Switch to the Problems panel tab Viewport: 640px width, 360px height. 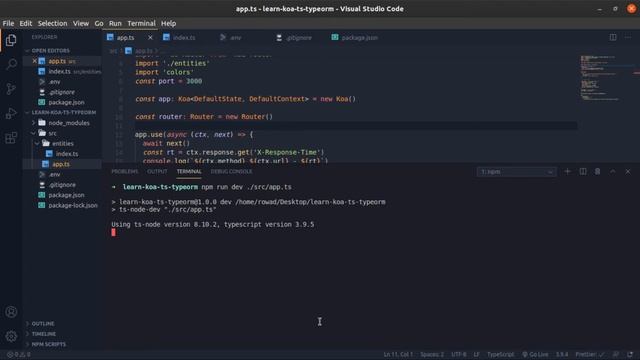pos(124,171)
